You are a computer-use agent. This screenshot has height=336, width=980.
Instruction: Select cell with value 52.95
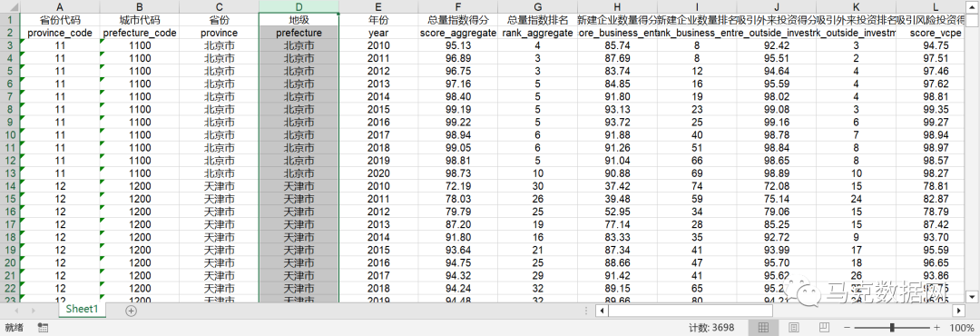617,212
